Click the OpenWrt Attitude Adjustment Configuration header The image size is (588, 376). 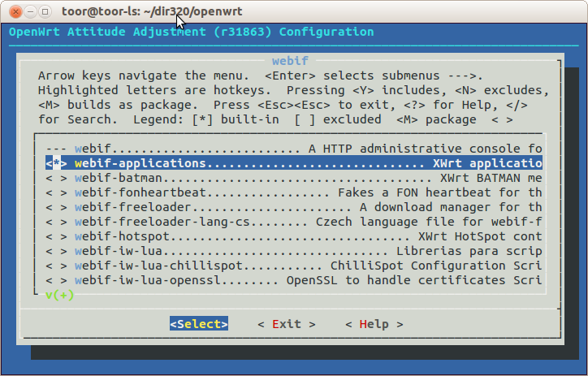(x=191, y=32)
